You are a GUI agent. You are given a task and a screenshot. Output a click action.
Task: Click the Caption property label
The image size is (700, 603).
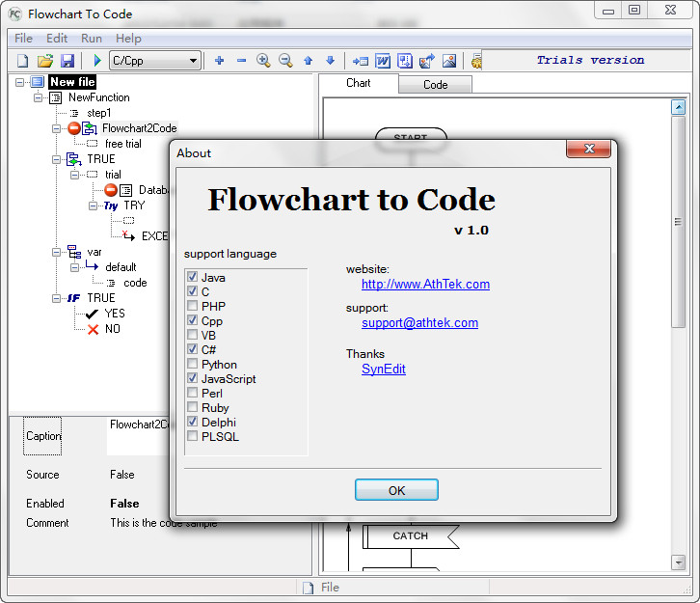[x=42, y=436]
